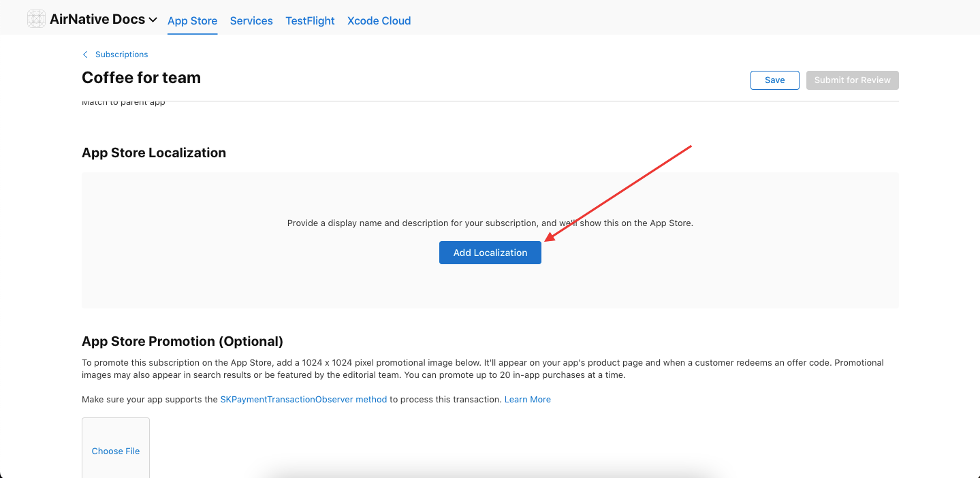The height and width of the screenshot is (478, 980).
Task: Click the Save button
Action: click(x=774, y=80)
